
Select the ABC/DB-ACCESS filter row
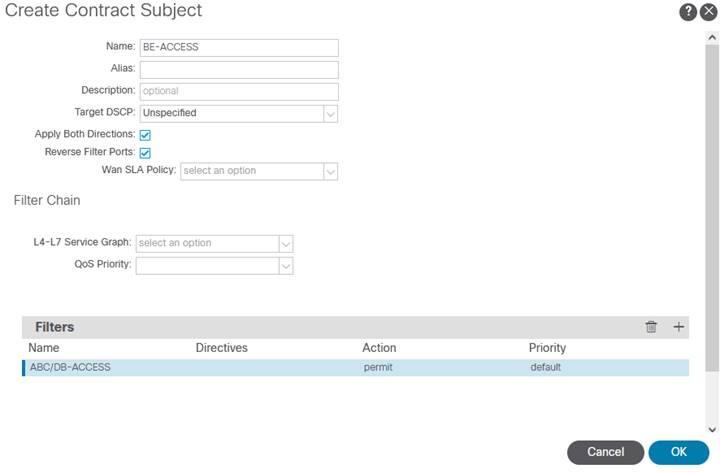click(355, 368)
